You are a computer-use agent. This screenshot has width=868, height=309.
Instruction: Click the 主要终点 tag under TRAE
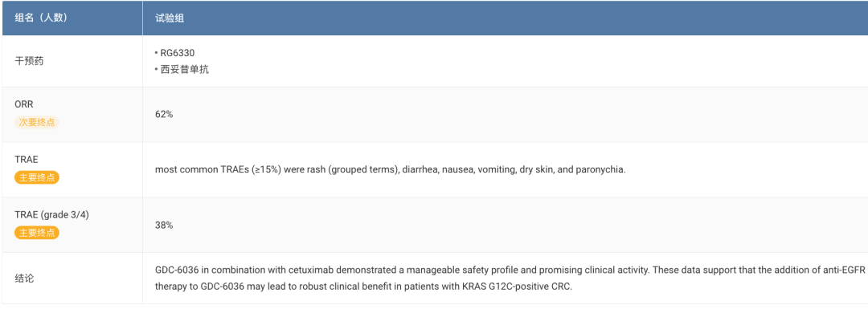(x=37, y=177)
